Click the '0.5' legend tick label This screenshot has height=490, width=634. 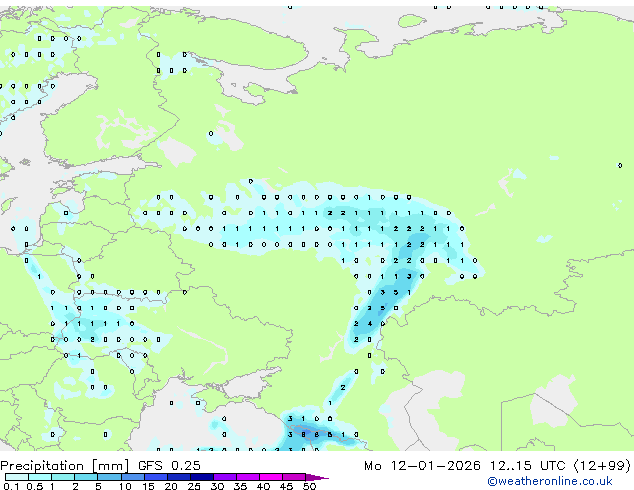[35, 486]
